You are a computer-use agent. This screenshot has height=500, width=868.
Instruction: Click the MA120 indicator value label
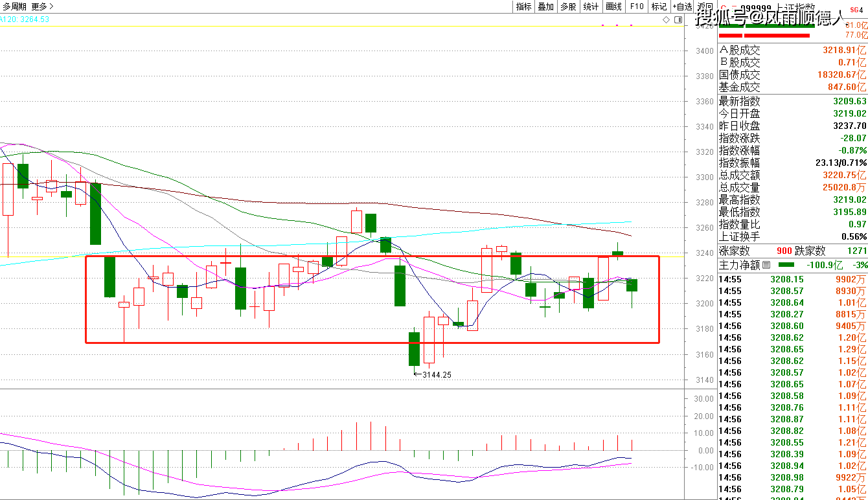coord(25,19)
